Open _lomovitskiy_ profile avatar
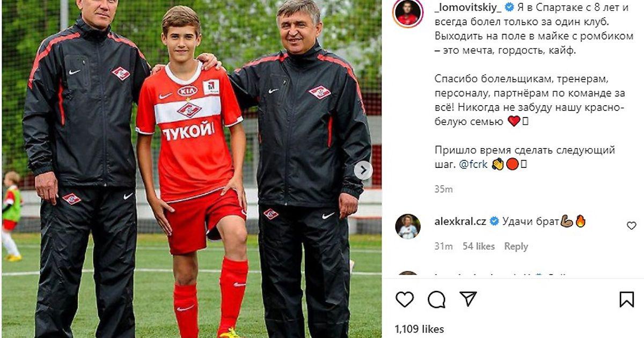This screenshot has height=338, width=644. pos(408,13)
